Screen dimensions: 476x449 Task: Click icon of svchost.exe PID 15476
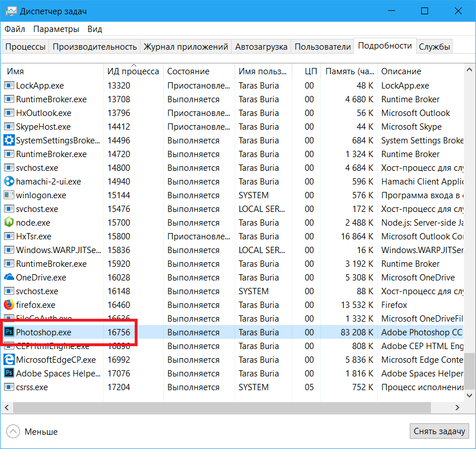pyautogui.click(x=9, y=209)
